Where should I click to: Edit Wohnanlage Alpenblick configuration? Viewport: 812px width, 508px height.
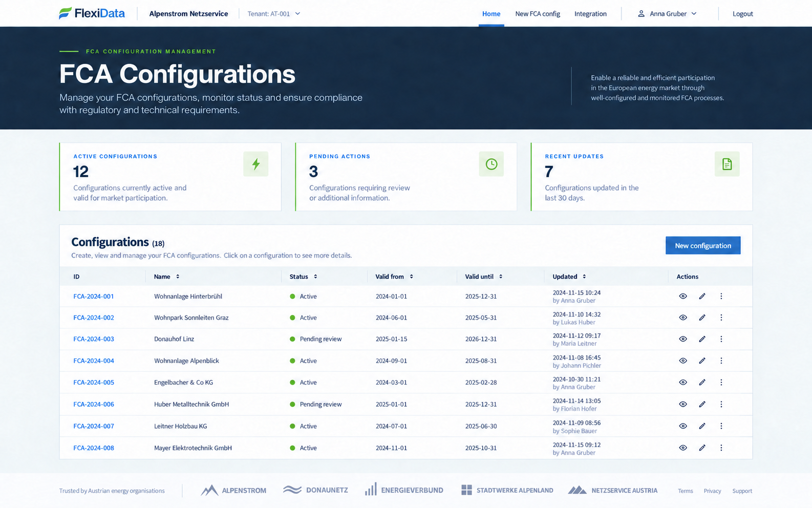[x=702, y=361]
